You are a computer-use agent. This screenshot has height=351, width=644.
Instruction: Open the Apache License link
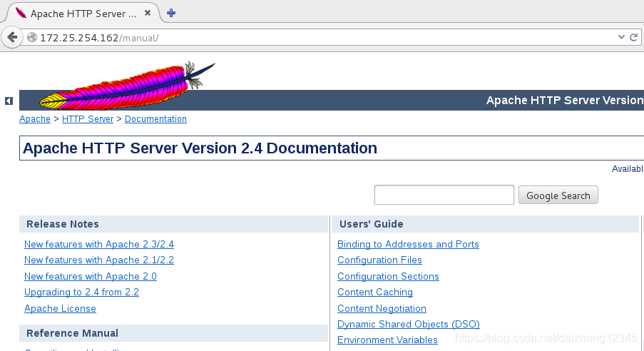click(x=60, y=308)
